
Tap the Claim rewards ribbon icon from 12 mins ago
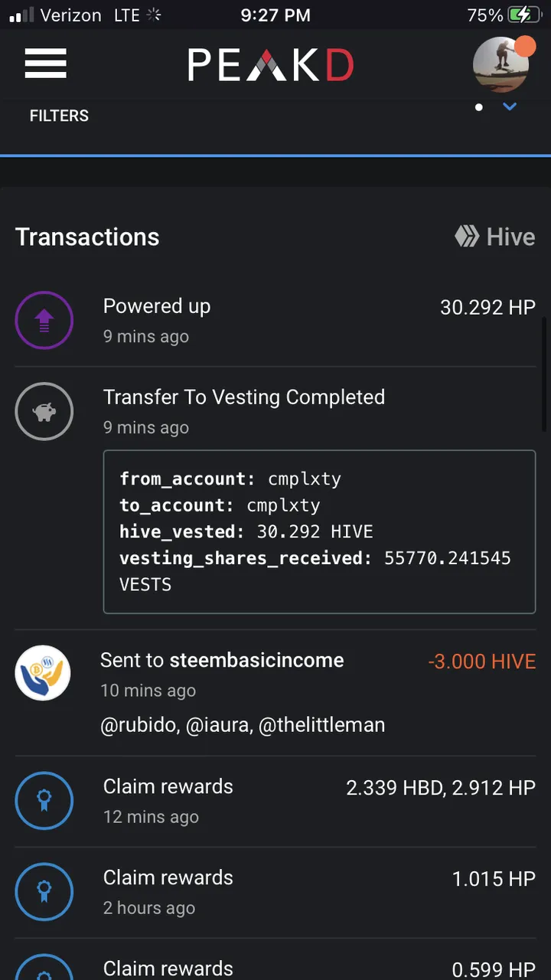pos(44,801)
